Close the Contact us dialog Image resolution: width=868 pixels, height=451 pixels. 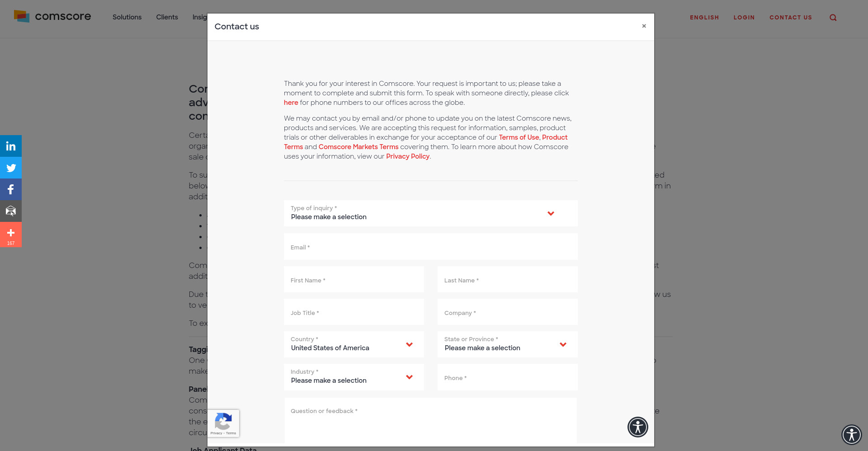[644, 26]
